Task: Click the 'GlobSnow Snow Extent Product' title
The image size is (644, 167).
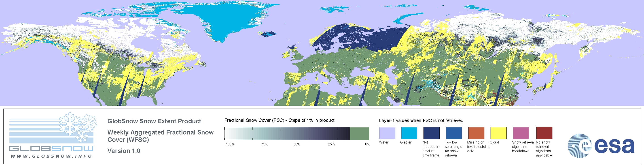Action: (x=154, y=121)
